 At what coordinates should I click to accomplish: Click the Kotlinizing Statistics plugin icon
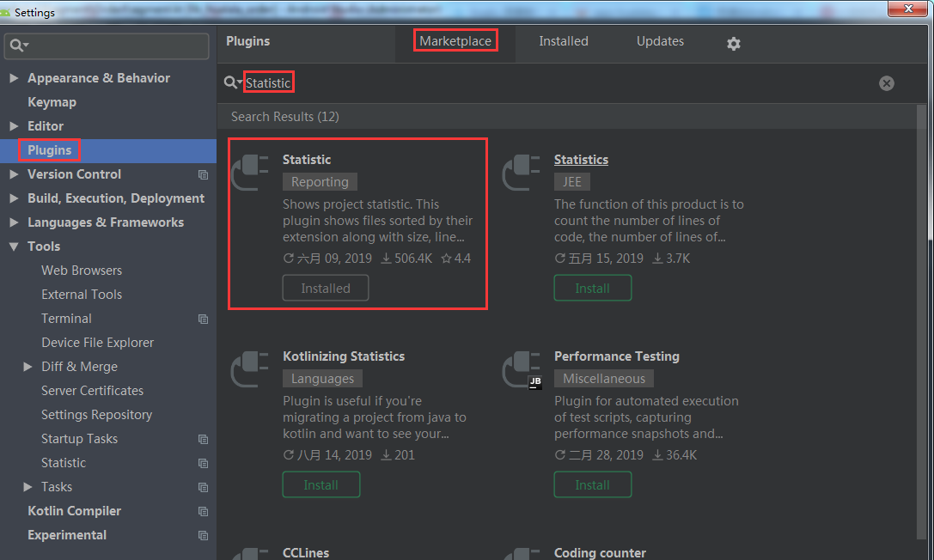(249, 369)
